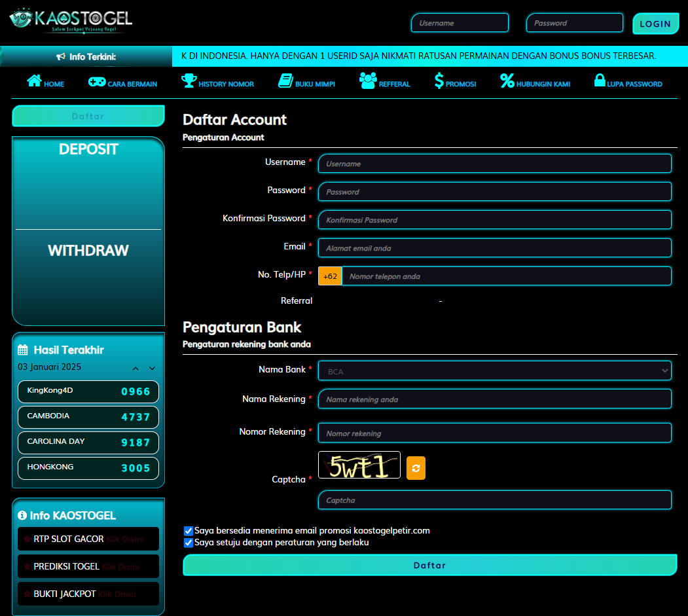This screenshot has width=688, height=616.
Task: Focus the Nomor Rekening field
Action: pyautogui.click(x=494, y=433)
